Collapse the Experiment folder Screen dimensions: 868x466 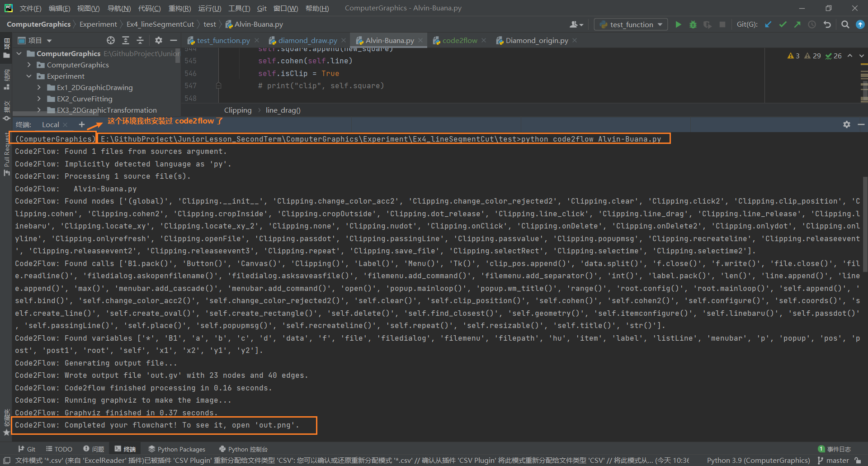click(x=29, y=76)
